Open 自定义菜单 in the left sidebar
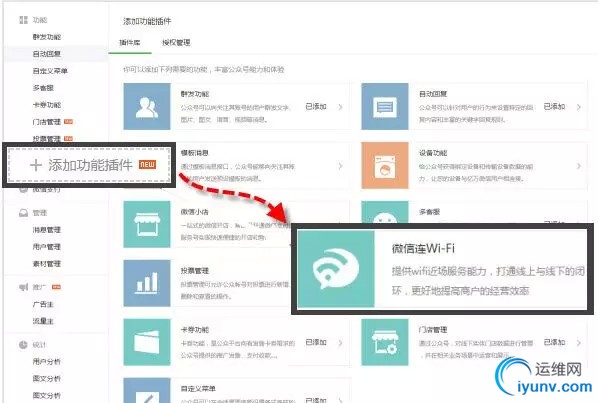The width and height of the screenshot is (598, 403). click(x=50, y=71)
